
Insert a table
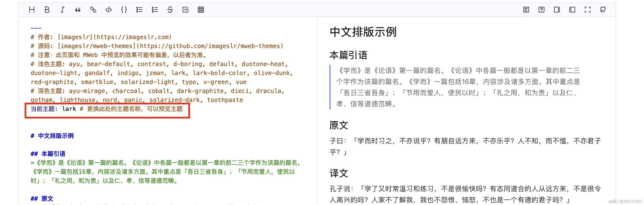[201, 10]
